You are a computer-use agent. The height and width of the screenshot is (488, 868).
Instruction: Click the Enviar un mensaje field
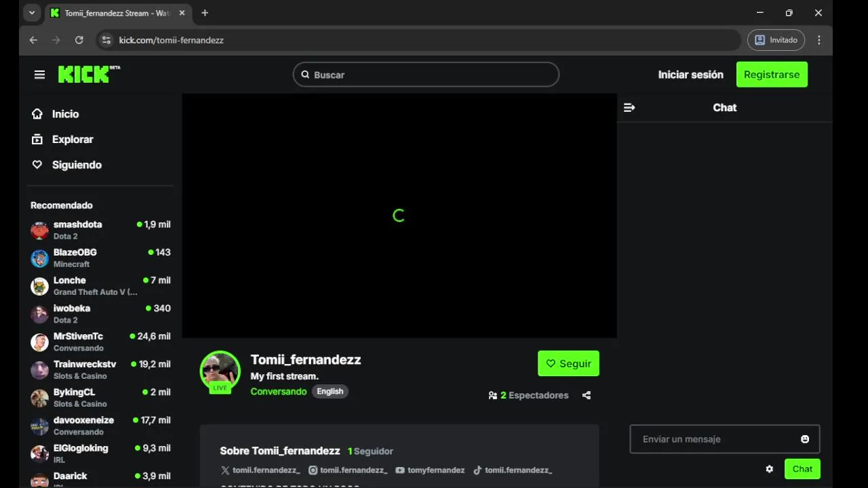pyautogui.click(x=725, y=439)
